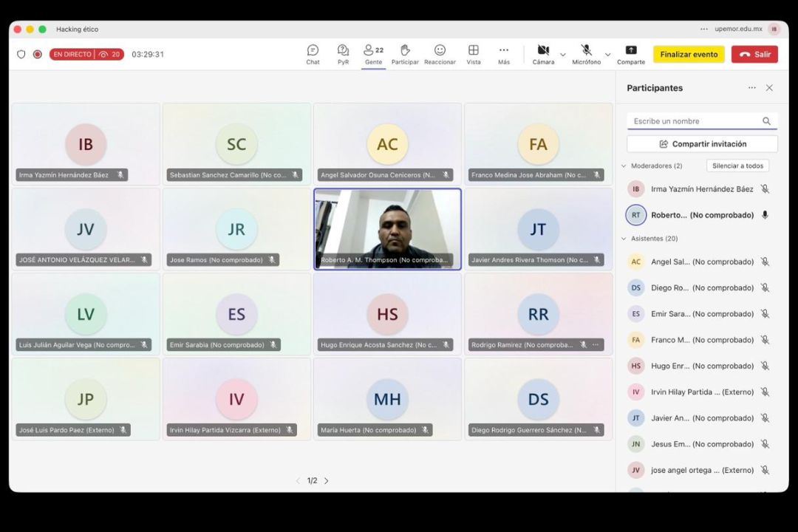Click the Participar raise hand icon
Viewport: 798px width, 532px height.
[x=405, y=54]
